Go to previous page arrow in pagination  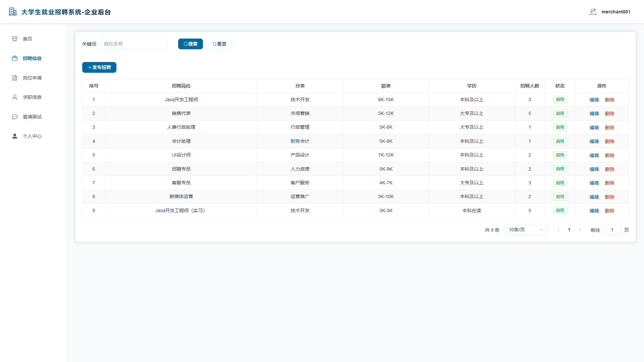pyautogui.click(x=558, y=230)
